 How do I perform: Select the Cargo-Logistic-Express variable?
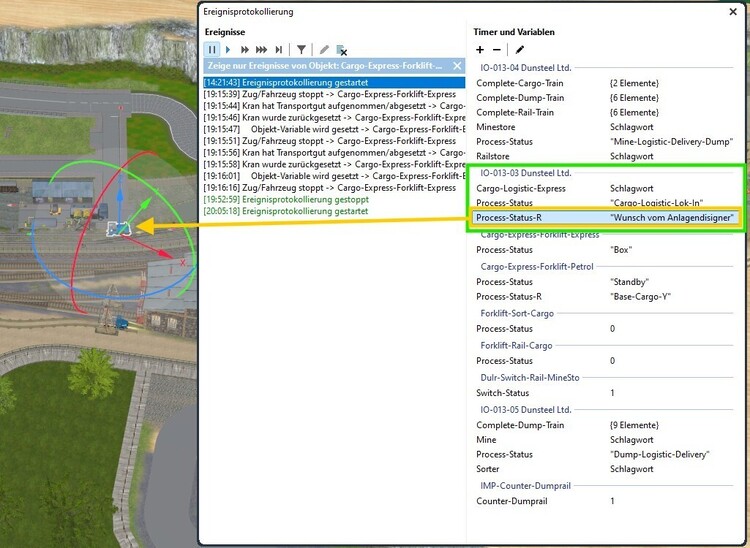pyautogui.click(x=605, y=188)
